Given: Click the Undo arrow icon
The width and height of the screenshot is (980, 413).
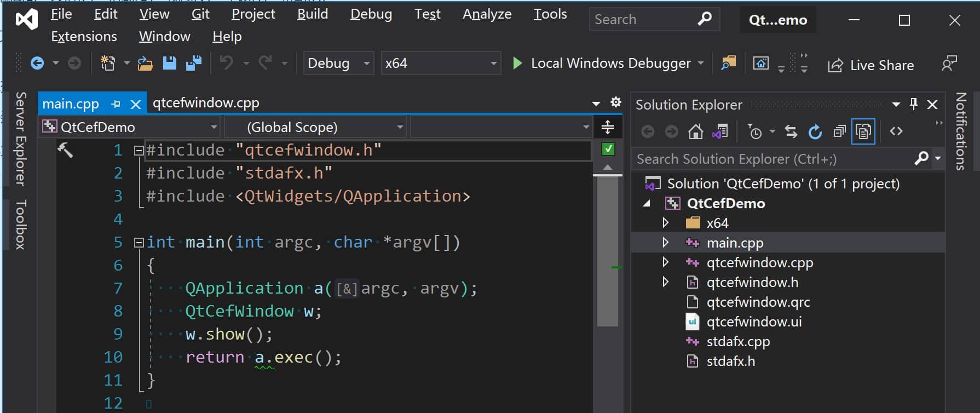Looking at the screenshot, I should (x=226, y=63).
